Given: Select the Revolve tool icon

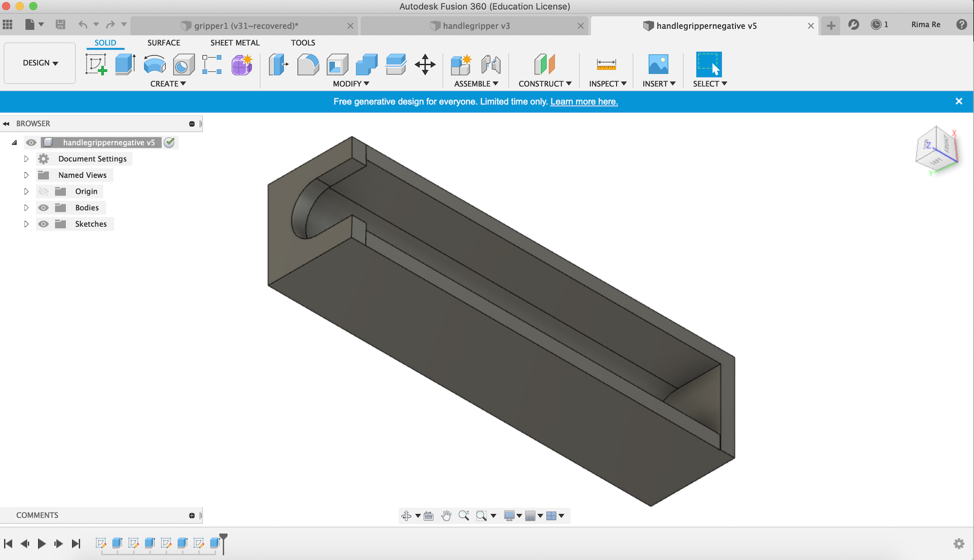Looking at the screenshot, I should coord(154,64).
